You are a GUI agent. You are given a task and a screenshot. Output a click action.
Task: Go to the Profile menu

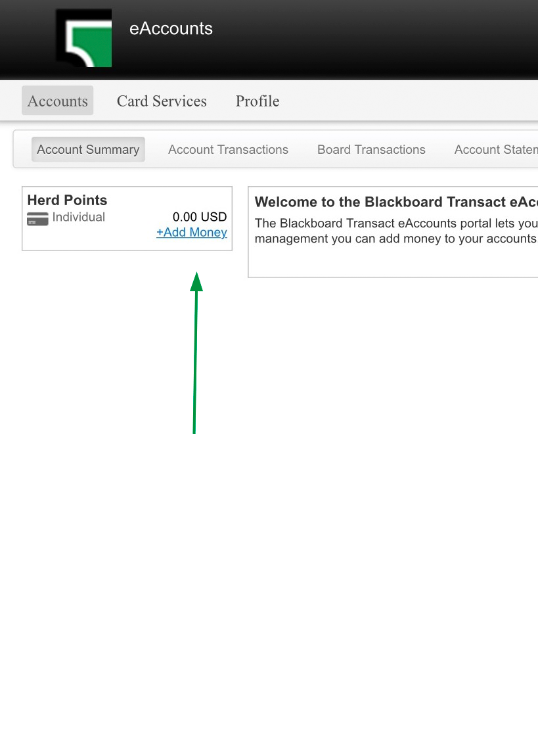(258, 101)
